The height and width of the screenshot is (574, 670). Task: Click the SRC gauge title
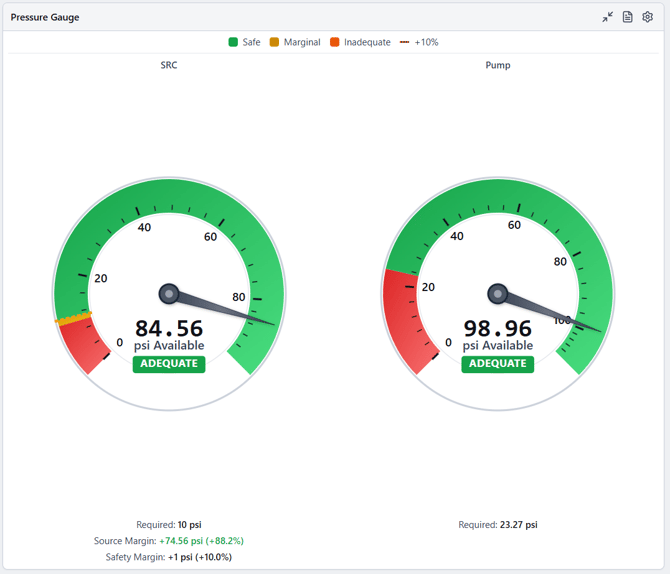(169, 65)
